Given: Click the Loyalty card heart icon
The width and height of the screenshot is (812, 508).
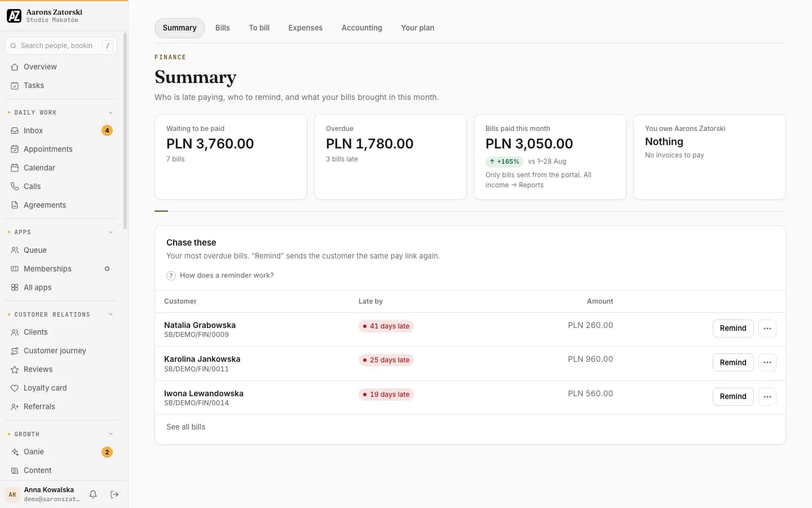Looking at the screenshot, I should tap(15, 388).
